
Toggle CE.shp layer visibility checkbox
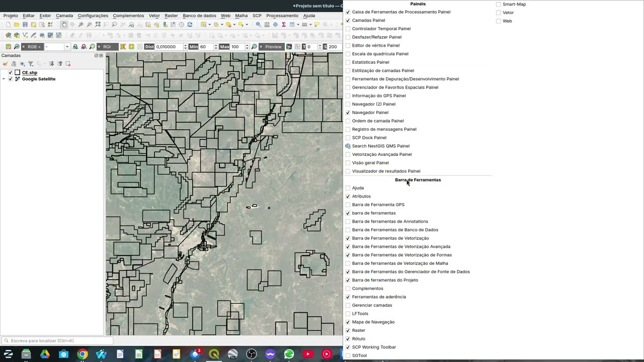coord(10,72)
